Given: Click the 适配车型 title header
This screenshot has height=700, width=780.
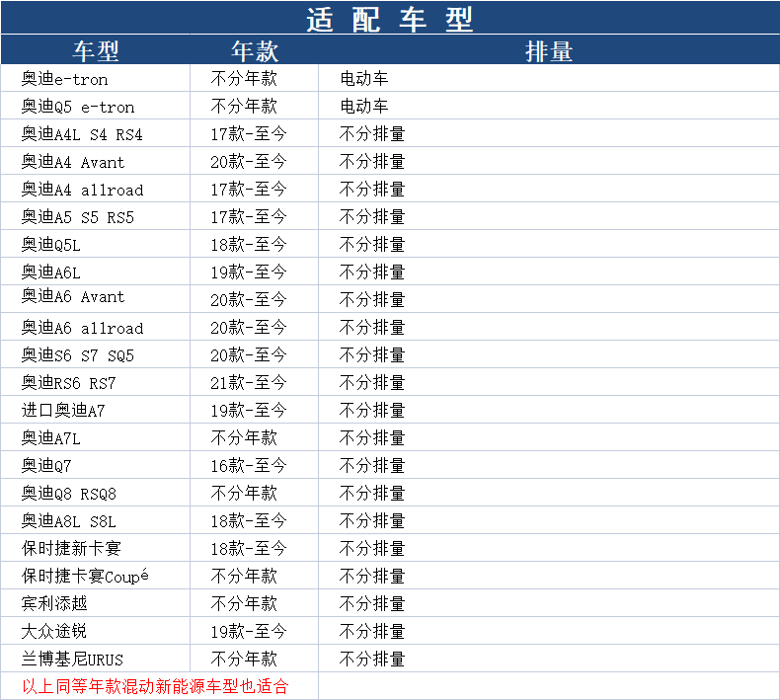Looking at the screenshot, I should point(389,20).
